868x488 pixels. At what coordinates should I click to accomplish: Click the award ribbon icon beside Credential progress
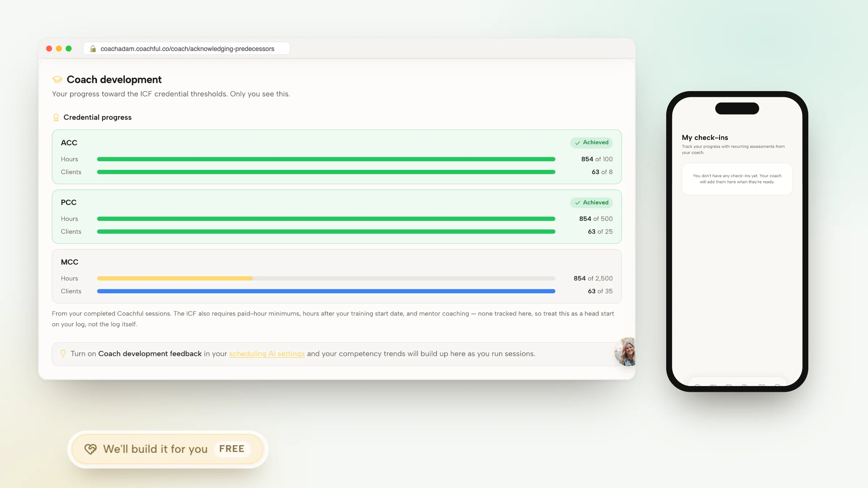tap(56, 117)
